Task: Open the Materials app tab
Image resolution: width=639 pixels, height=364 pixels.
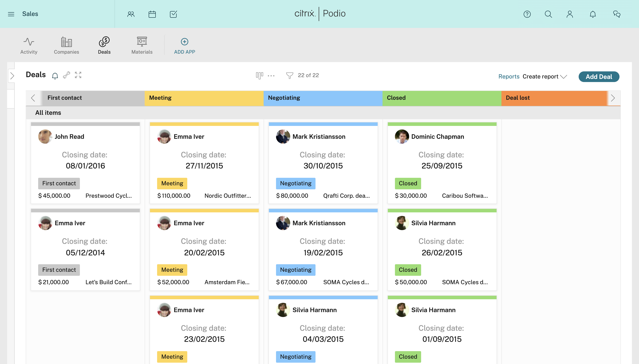Action: coord(142,45)
